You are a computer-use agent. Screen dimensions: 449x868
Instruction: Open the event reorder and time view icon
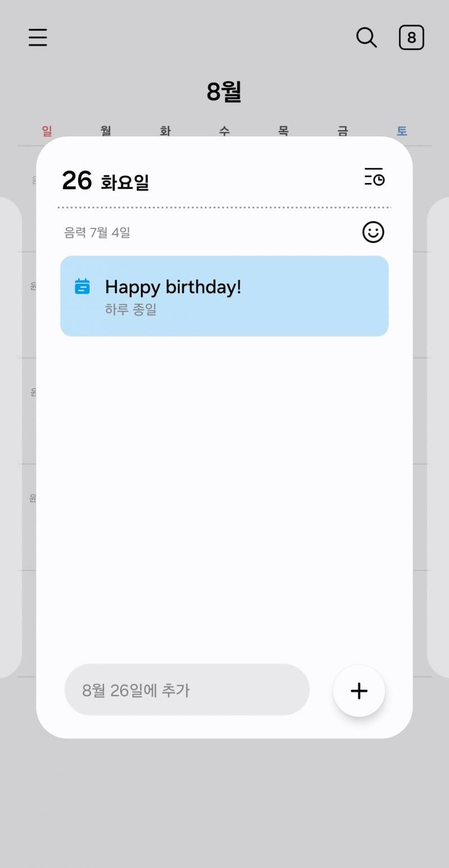click(x=374, y=177)
